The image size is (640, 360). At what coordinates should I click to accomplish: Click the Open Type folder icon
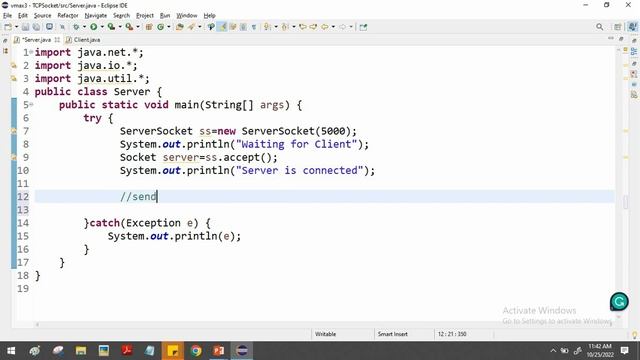tap(179, 27)
